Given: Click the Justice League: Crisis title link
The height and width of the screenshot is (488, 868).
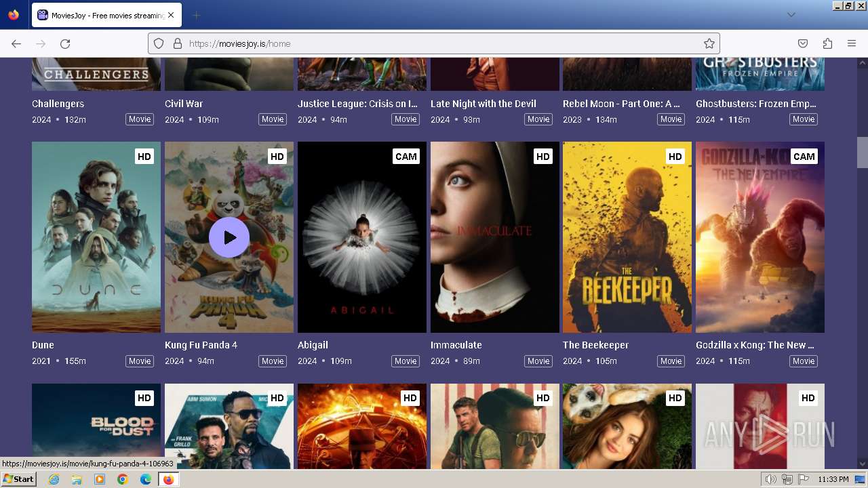Looking at the screenshot, I should click(357, 104).
